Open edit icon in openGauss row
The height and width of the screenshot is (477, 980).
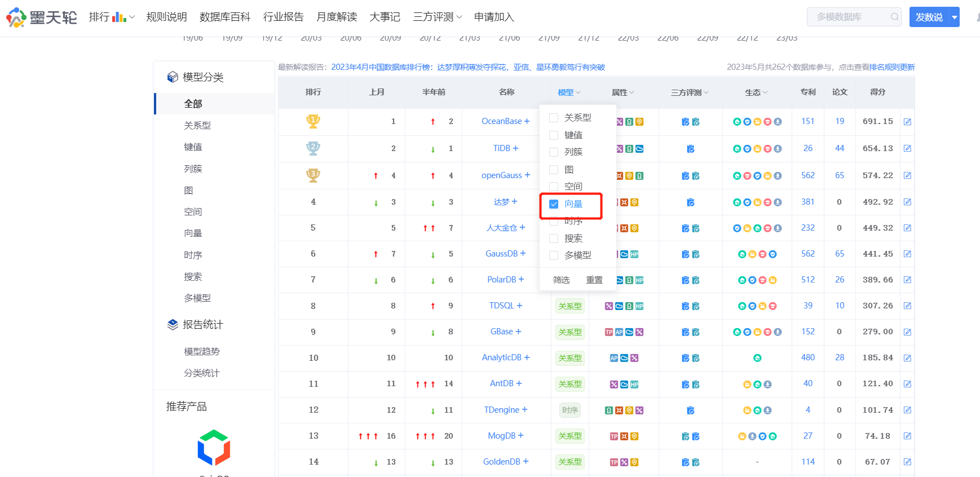(907, 176)
